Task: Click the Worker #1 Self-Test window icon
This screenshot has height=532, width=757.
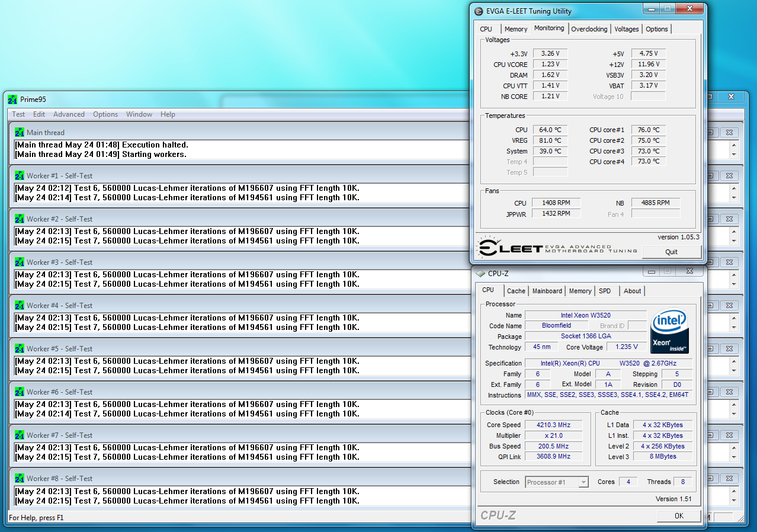Action: (x=20, y=175)
